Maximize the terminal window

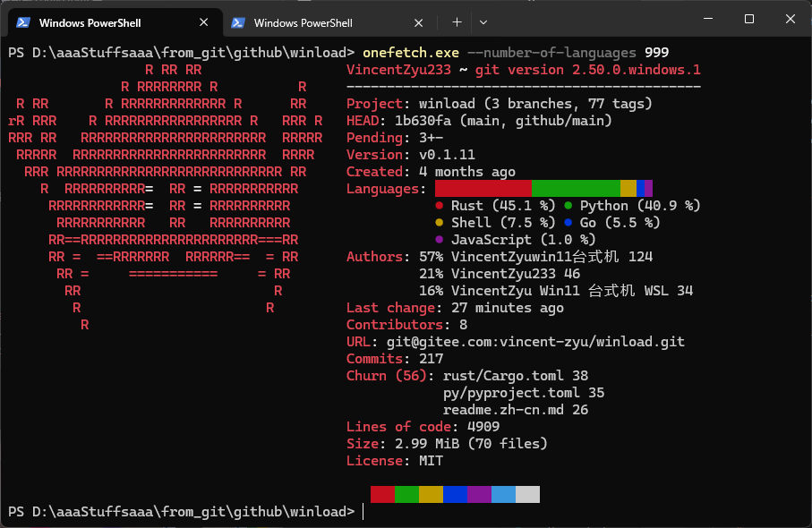748,19
